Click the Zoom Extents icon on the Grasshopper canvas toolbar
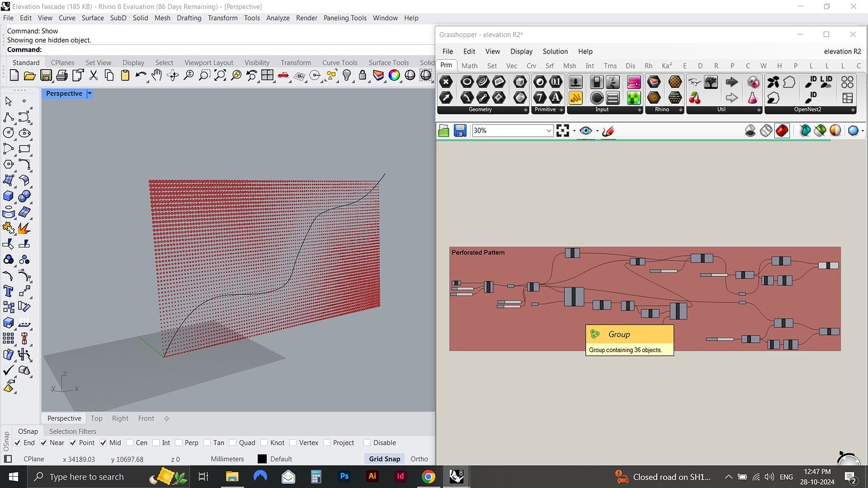Viewport: 868px width, 488px height. tap(563, 131)
